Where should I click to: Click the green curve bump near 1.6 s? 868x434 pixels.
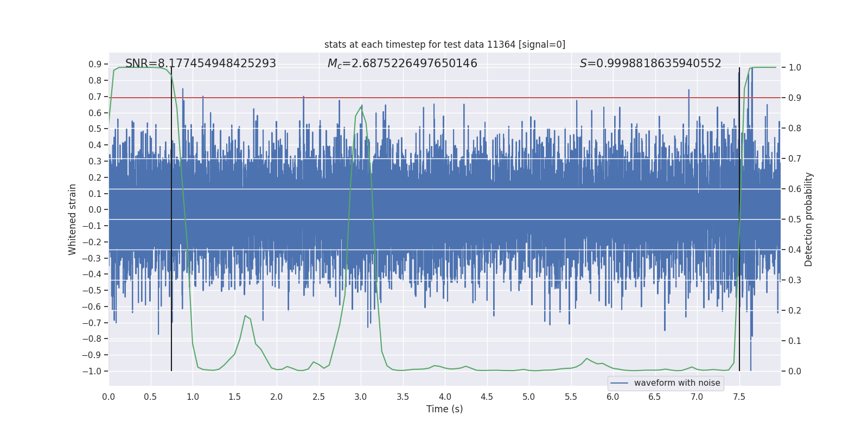click(x=245, y=316)
